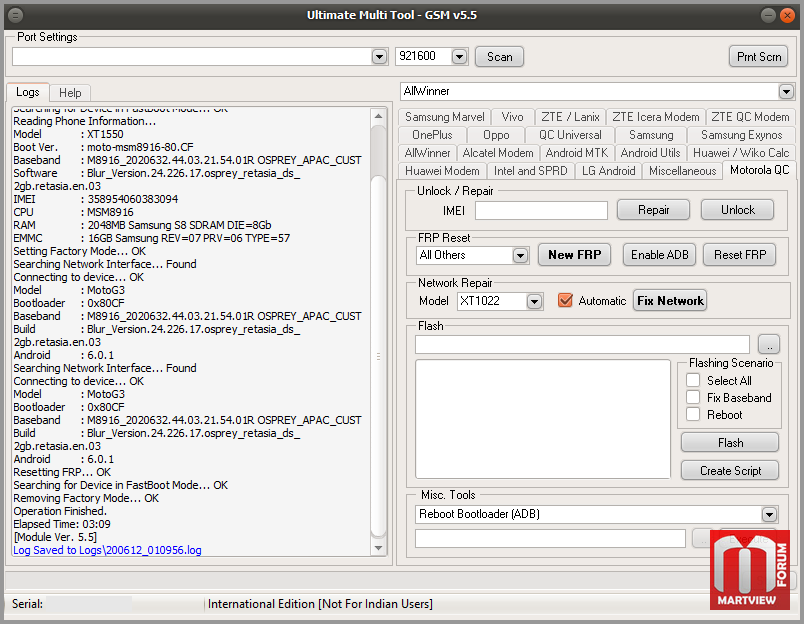Image resolution: width=804 pixels, height=624 pixels.
Task: Open the Samsung Exynos tab
Action: coord(741,135)
